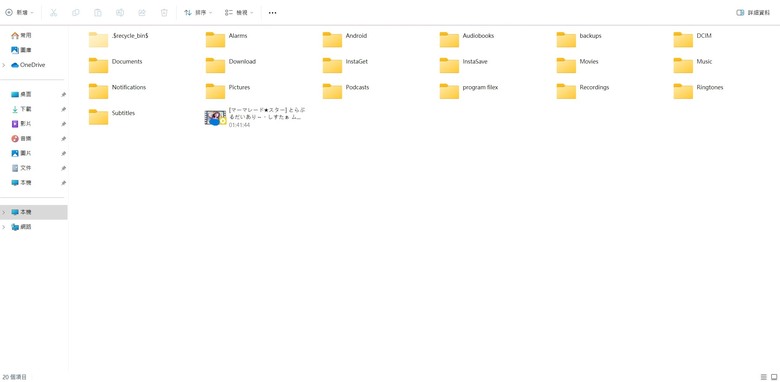Screen dimensions: 780x382
Task: Select the Notifications folder
Action: point(117,91)
